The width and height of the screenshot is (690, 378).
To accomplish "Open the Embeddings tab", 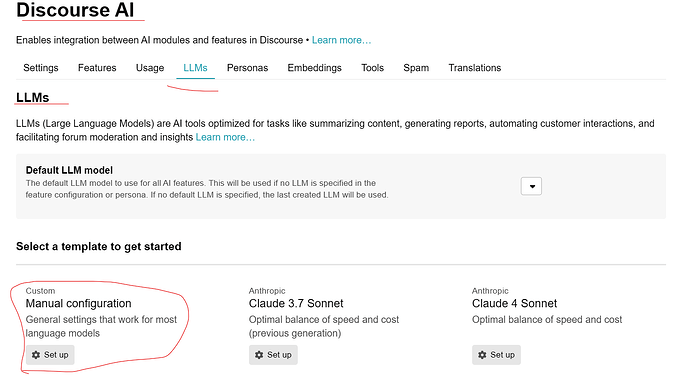I will point(314,68).
